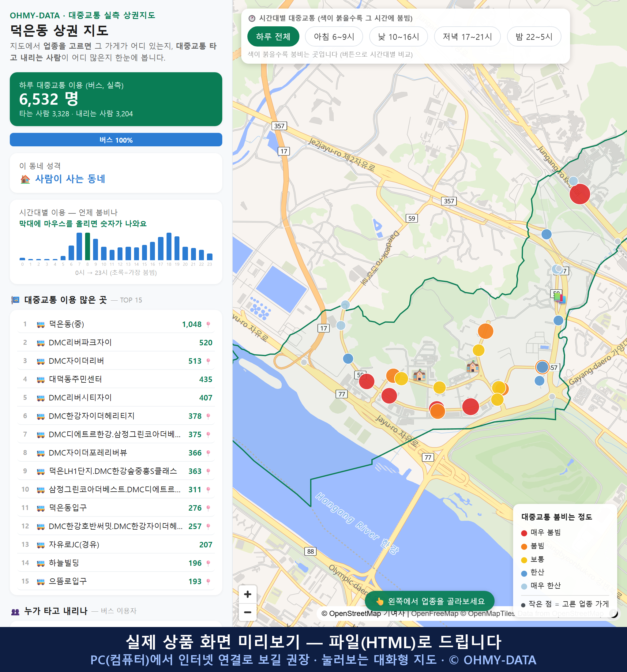Click the pin icon next to 덕은동입구
627x672 pixels.
[208, 508]
